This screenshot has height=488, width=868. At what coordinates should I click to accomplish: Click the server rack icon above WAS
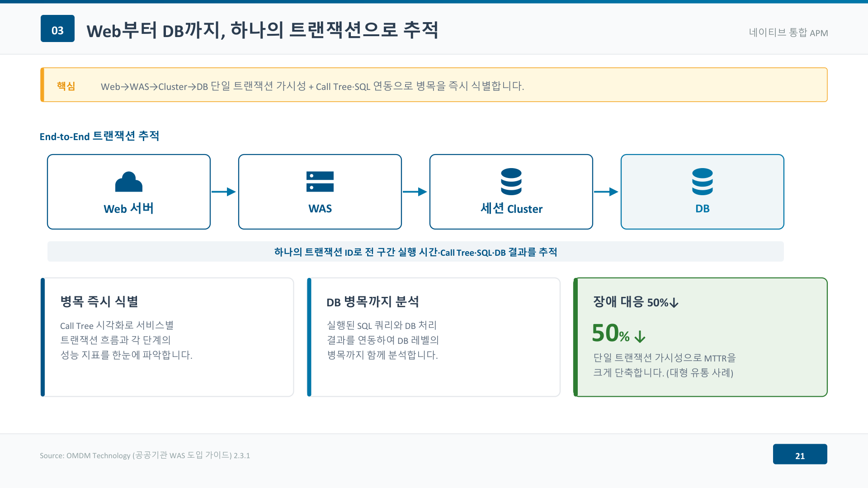point(320,182)
